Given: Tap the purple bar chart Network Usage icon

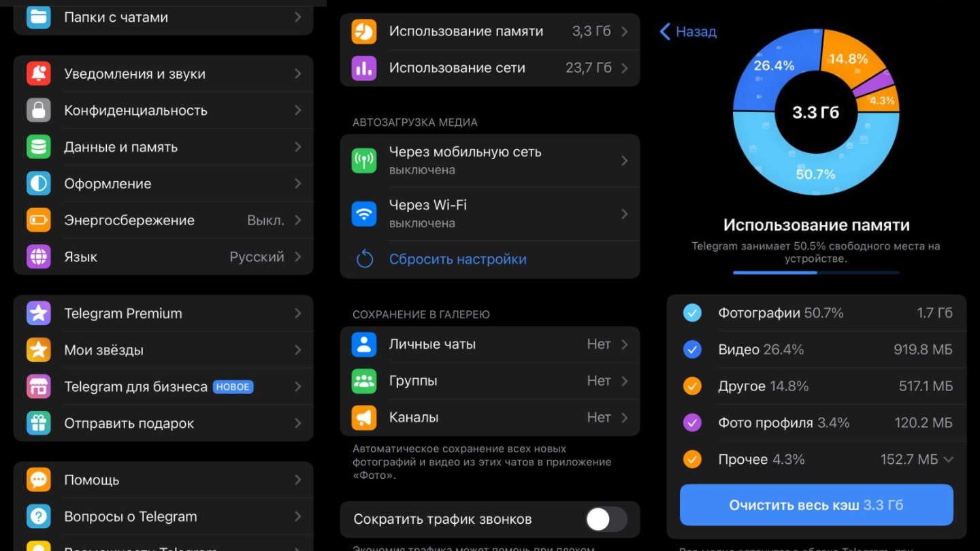Looking at the screenshot, I should tap(364, 68).
